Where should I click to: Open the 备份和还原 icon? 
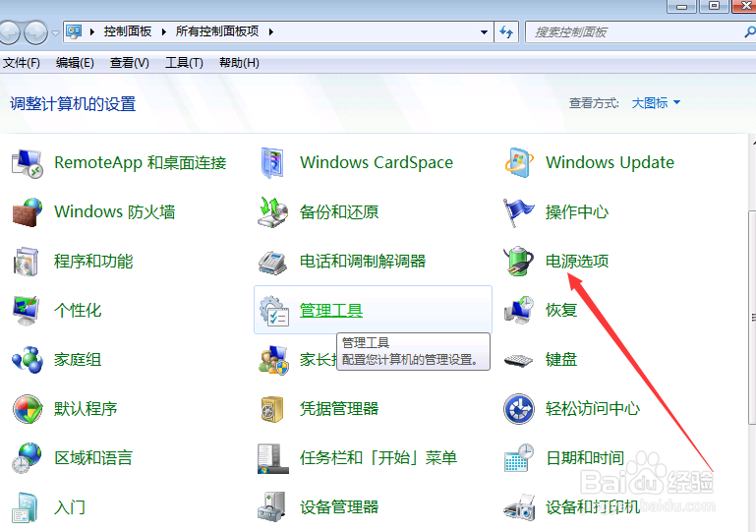tap(273, 212)
